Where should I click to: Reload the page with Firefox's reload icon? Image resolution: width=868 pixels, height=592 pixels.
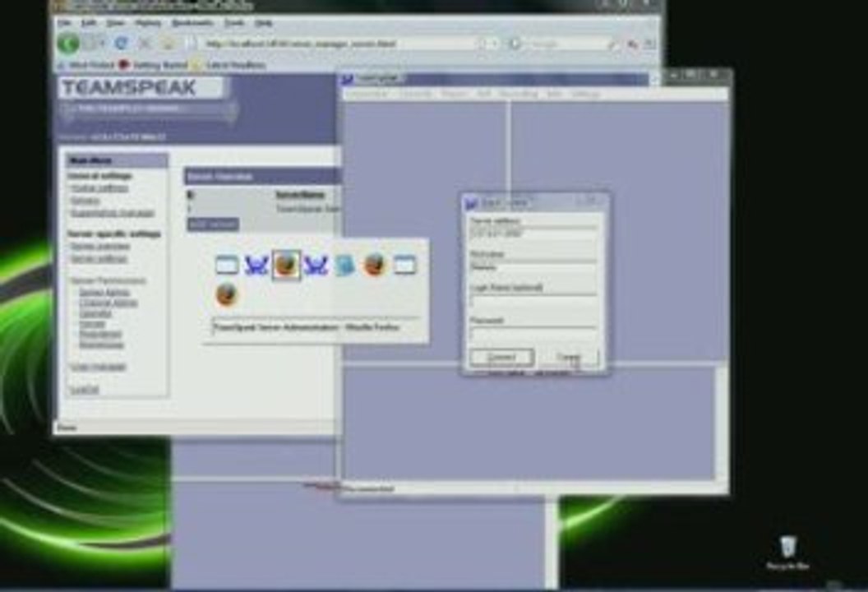pyautogui.click(x=121, y=44)
